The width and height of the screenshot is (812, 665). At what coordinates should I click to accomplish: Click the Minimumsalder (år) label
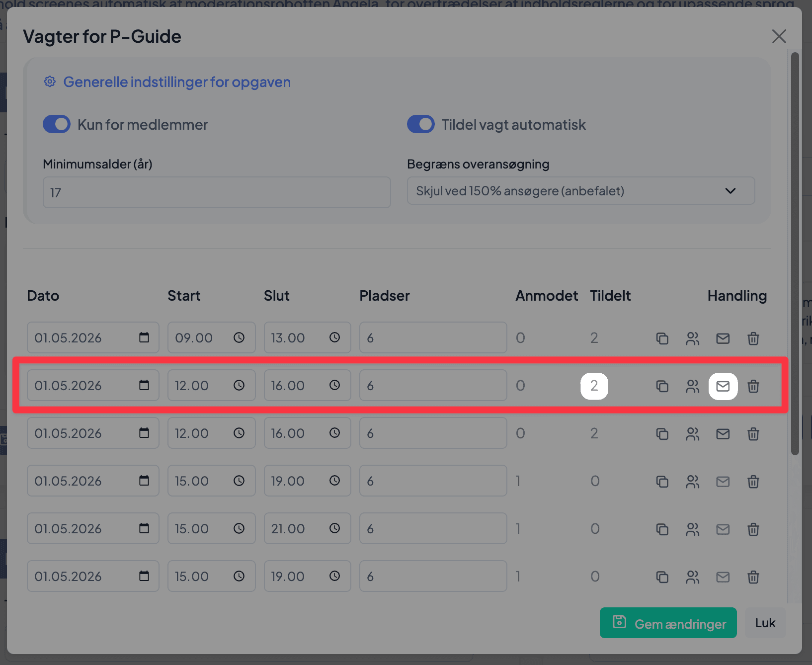(97, 164)
